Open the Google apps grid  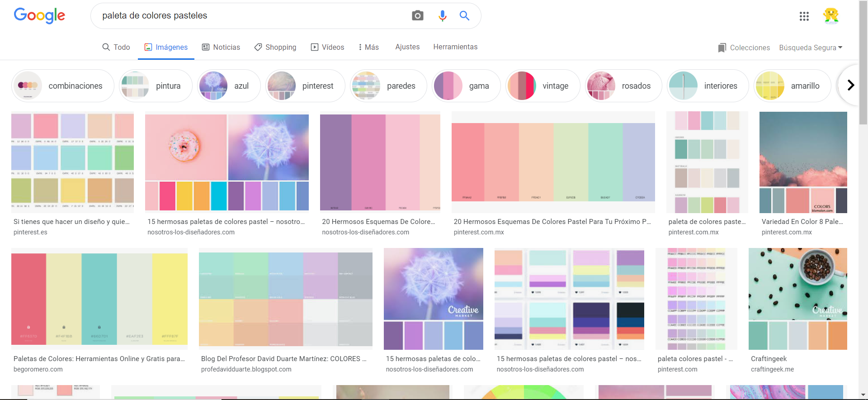(804, 16)
